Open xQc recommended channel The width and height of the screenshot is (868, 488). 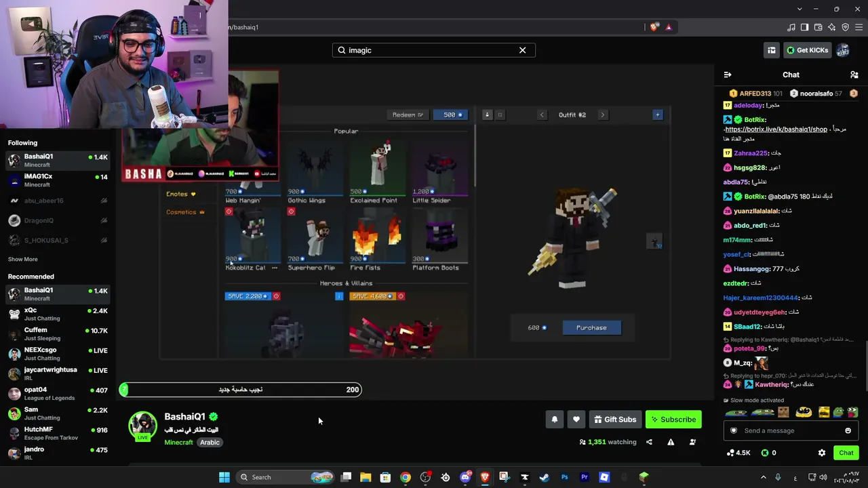(x=58, y=314)
